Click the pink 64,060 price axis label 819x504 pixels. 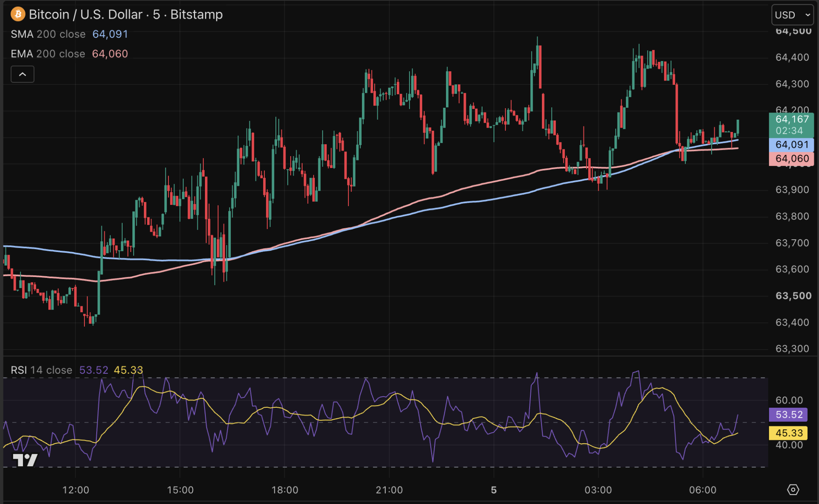tap(791, 159)
